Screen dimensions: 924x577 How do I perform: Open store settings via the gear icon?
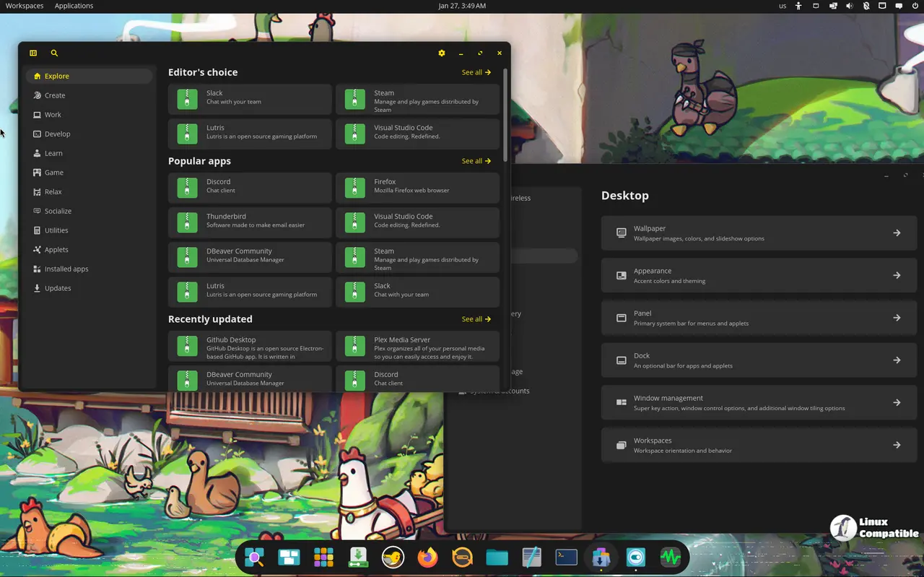442,53
